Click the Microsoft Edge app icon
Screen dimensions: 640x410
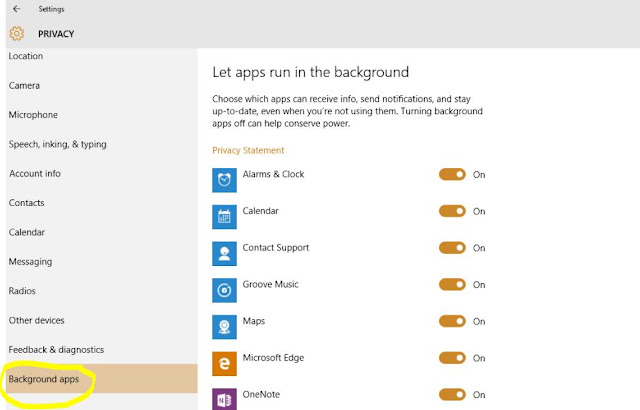click(224, 363)
